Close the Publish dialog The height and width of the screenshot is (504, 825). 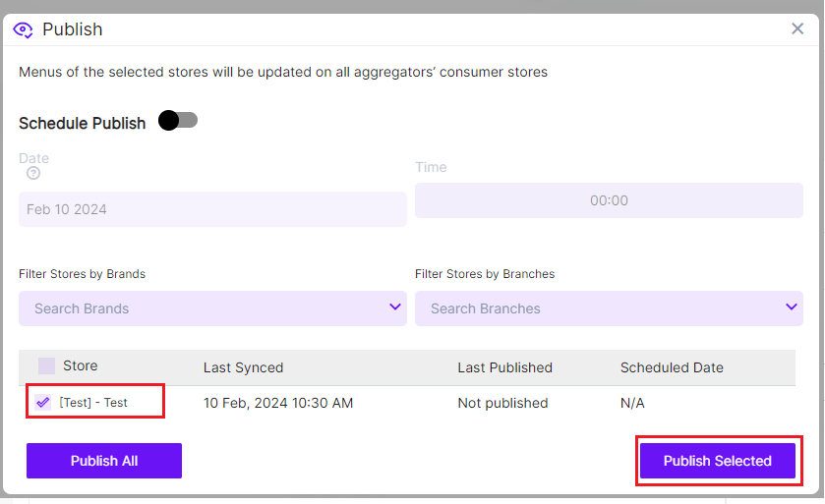tap(797, 28)
